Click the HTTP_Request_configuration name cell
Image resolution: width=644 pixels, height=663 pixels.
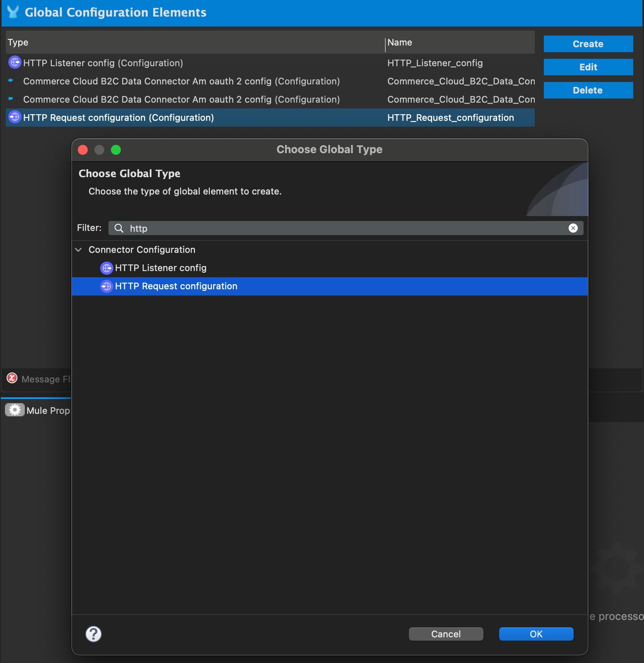click(451, 118)
